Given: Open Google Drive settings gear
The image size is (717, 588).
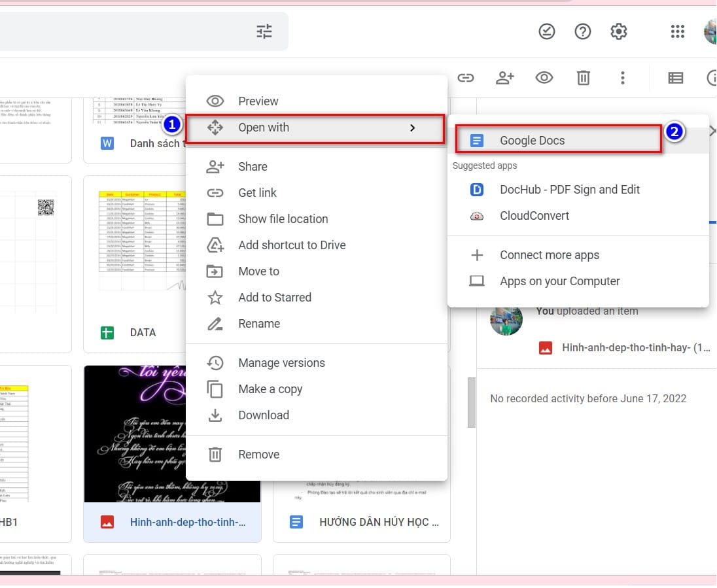Looking at the screenshot, I should pos(618,31).
